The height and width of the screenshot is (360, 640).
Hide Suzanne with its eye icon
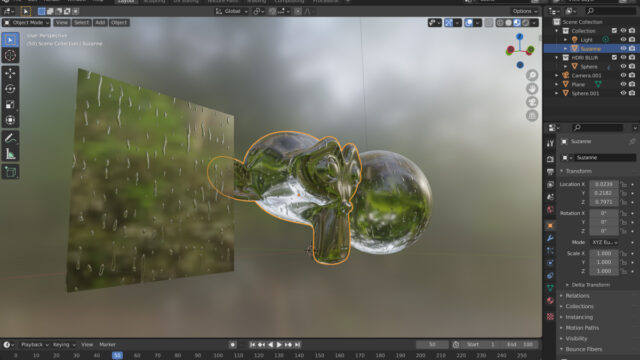[x=623, y=49]
